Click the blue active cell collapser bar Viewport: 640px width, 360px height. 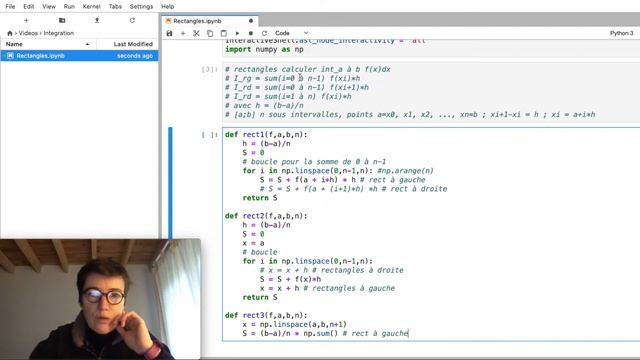click(x=170, y=183)
